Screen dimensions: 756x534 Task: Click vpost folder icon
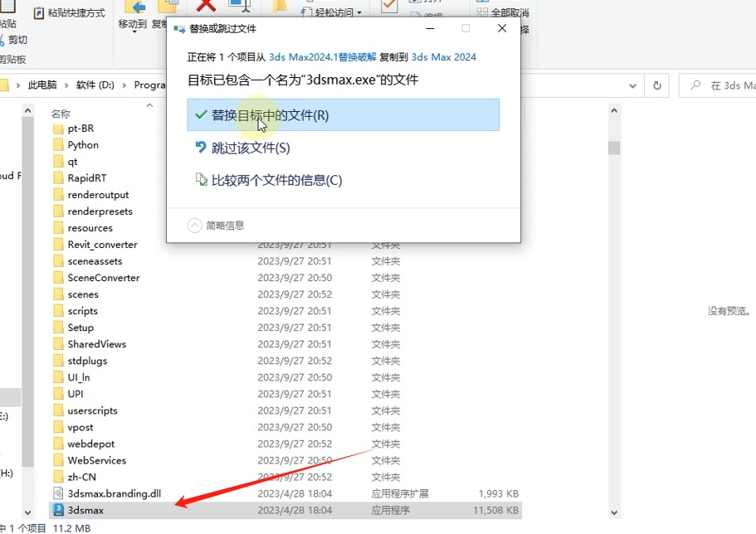click(x=58, y=428)
